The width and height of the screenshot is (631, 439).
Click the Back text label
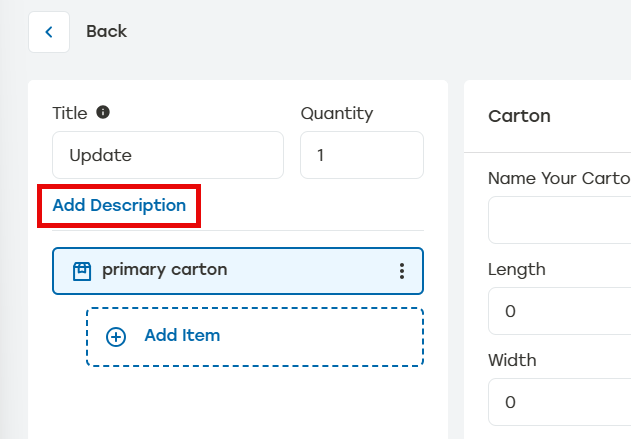click(x=106, y=32)
